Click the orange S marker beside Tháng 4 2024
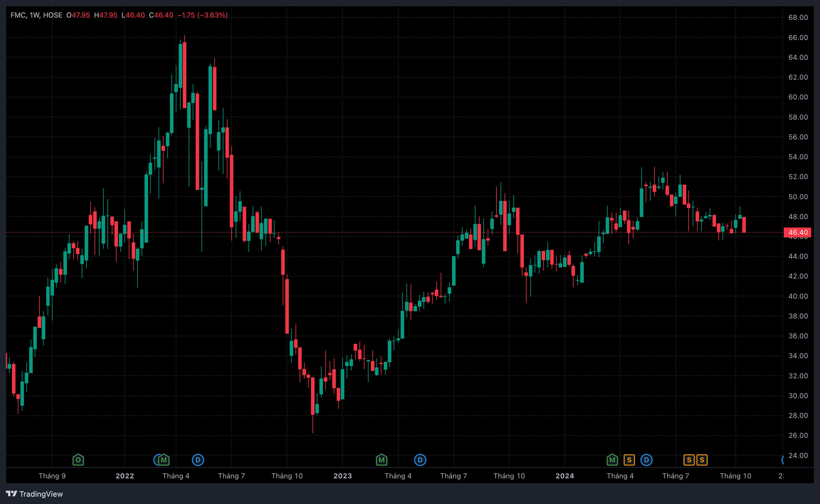820x504 pixels. [629, 460]
